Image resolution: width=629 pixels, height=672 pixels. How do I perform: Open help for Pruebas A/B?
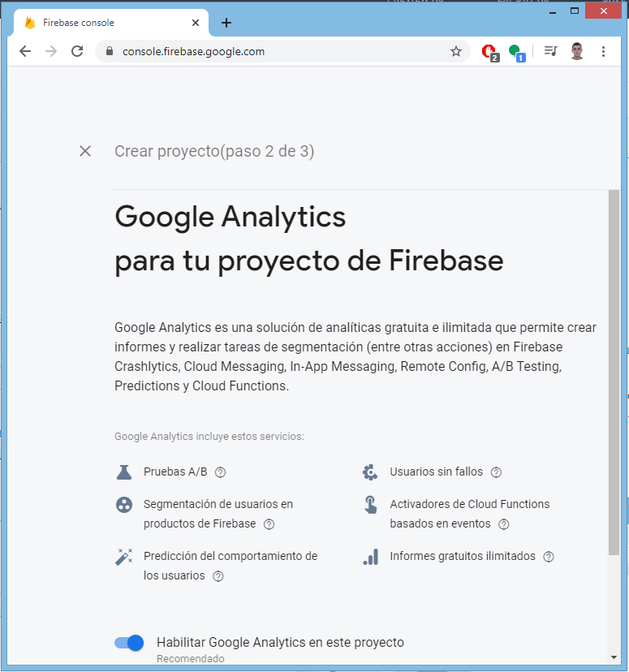219,472
